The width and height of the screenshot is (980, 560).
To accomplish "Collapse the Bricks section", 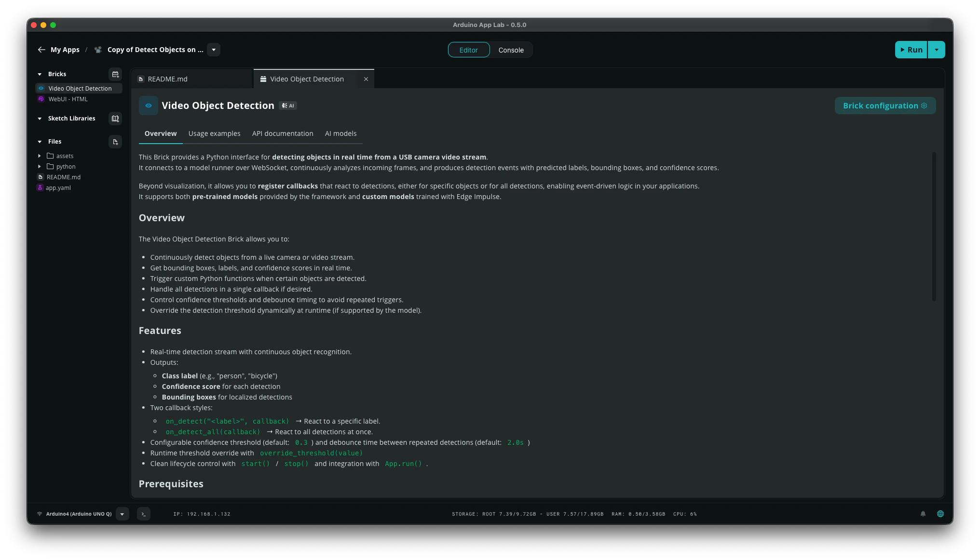I will click(40, 74).
